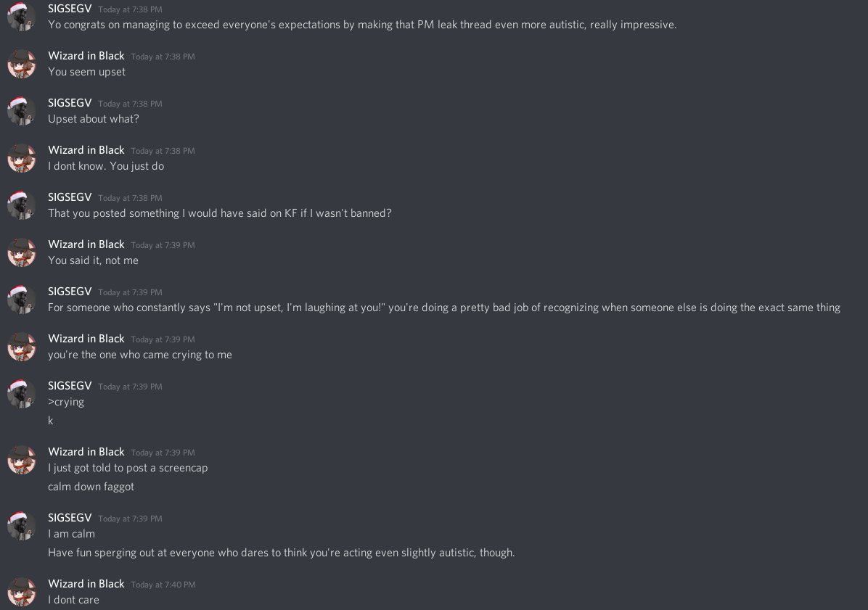Click Wizard in Black's avatar beside the screencap message
Viewport: 868px width, 610px height.
point(22,460)
